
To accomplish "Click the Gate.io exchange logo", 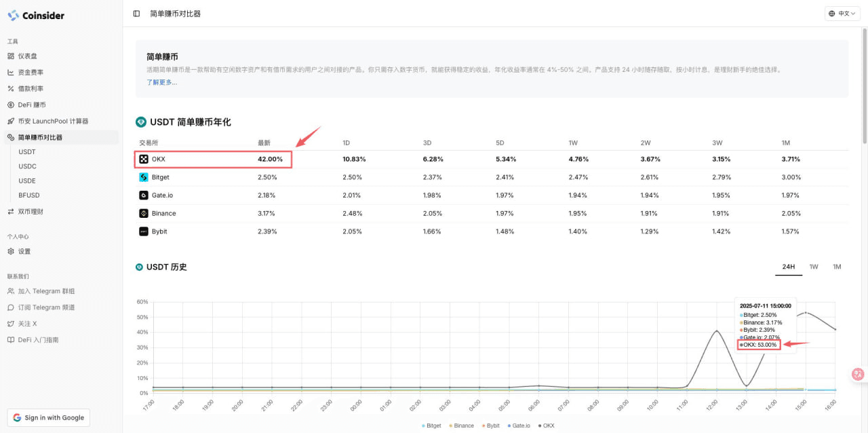I will [x=144, y=195].
